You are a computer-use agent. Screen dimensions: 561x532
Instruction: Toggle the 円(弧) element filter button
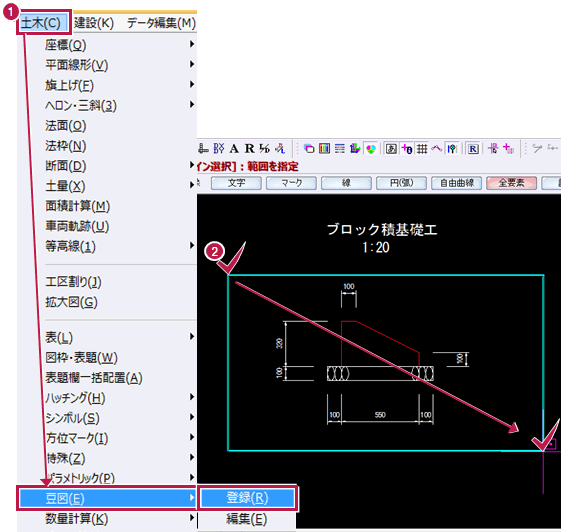[x=401, y=183]
